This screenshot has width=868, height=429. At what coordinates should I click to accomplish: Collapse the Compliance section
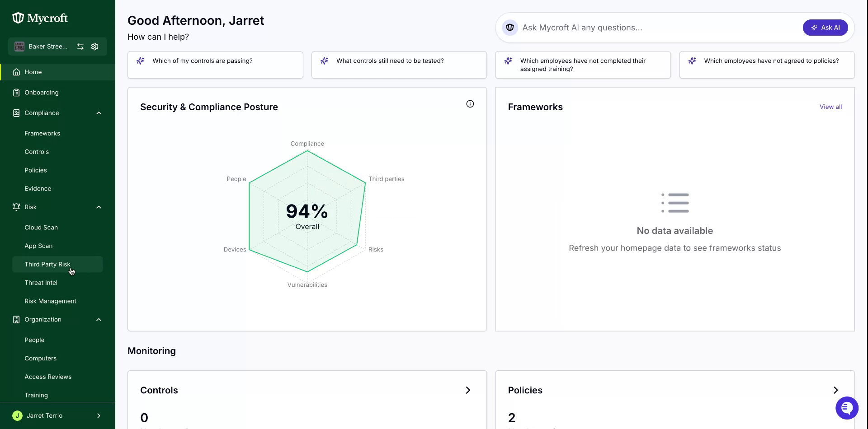pos(99,113)
